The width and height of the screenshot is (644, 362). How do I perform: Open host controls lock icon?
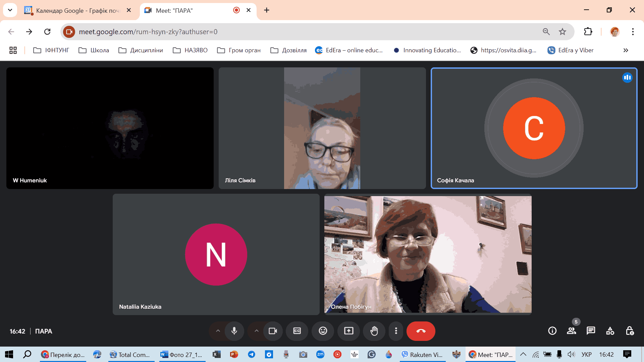pos(630,331)
